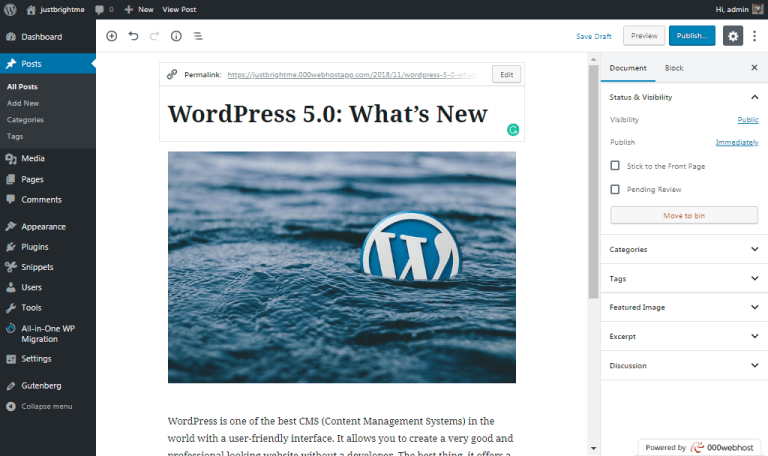Screen dimensions: 768x456
Task: Toggle the settings gear sidebar button
Action: coord(733,36)
